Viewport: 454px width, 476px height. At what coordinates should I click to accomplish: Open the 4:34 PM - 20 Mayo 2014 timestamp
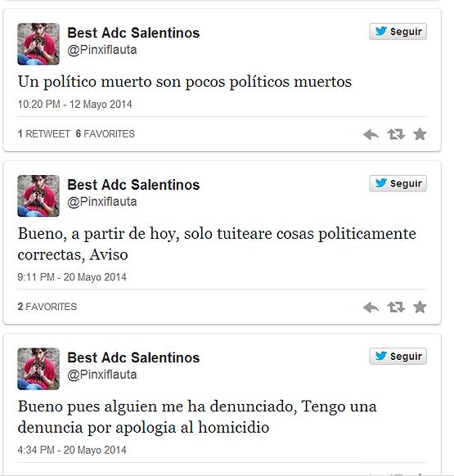point(72,450)
